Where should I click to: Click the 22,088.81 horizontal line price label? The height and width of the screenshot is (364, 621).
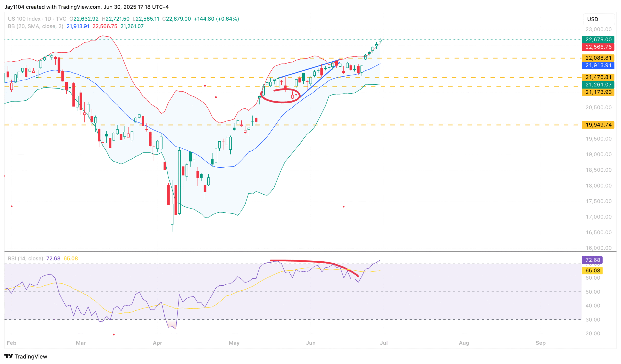point(598,58)
